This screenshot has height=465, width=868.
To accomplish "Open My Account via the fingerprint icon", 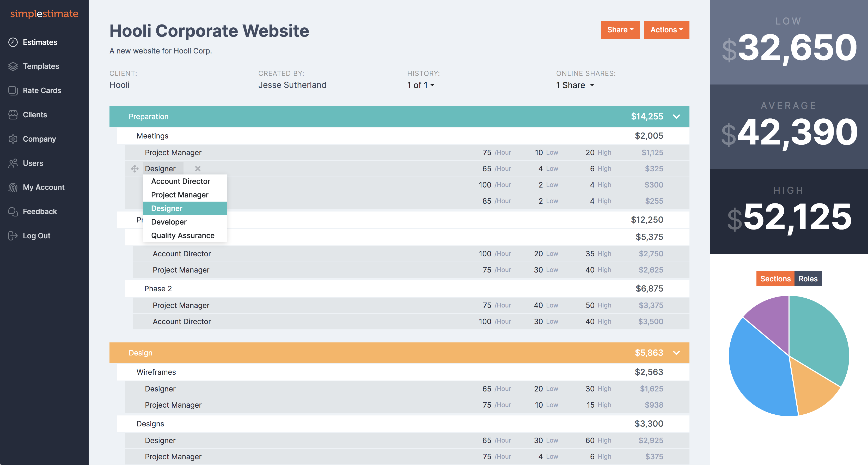I will point(13,187).
